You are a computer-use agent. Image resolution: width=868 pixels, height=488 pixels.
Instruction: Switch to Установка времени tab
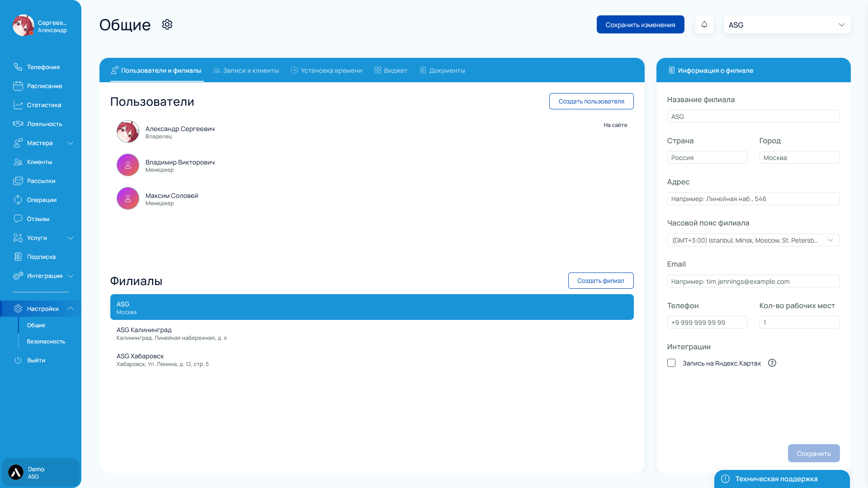(x=326, y=70)
